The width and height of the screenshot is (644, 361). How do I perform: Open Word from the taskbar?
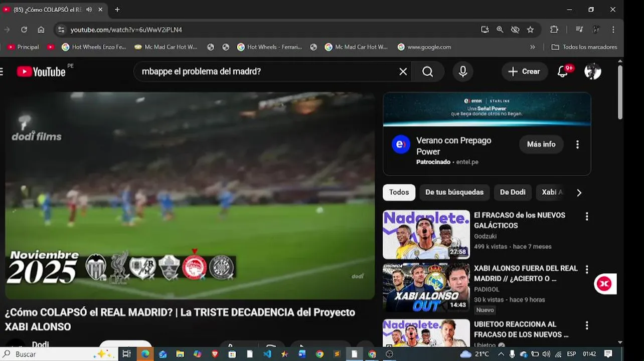301,354
